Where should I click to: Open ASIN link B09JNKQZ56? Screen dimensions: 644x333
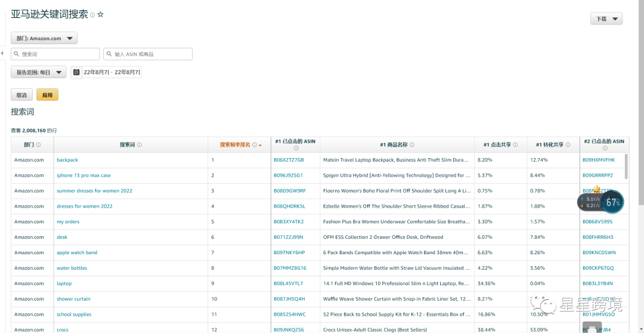pyautogui.click(x=289, y=329)
